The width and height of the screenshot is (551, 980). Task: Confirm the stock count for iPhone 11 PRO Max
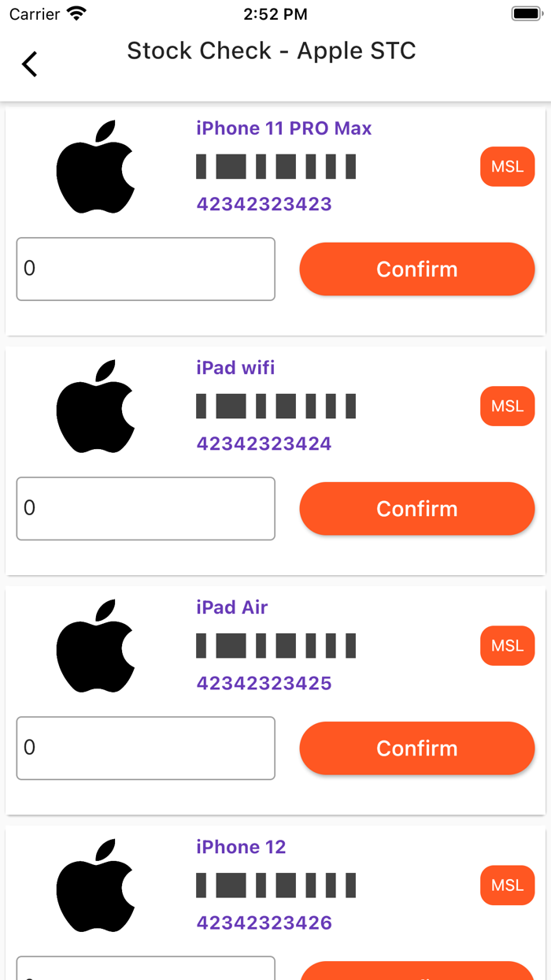416,269
